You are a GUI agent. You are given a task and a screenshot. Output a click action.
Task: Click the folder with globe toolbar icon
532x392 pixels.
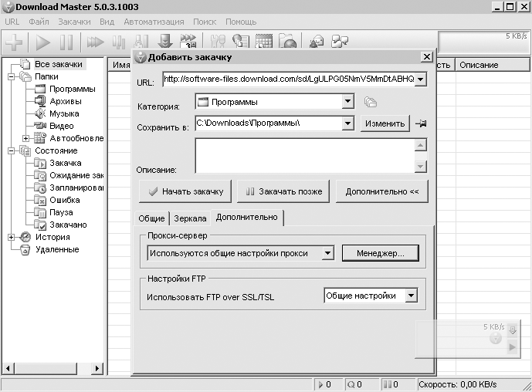click(288, 42)
